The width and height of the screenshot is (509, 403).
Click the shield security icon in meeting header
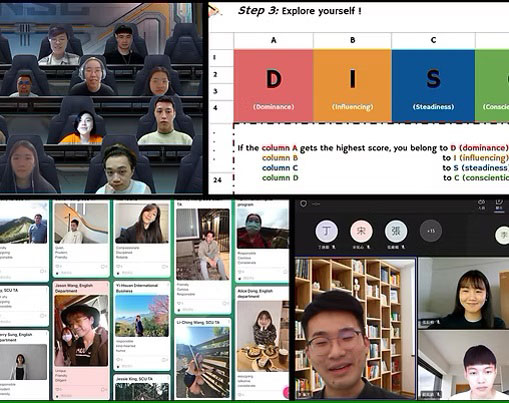(x=303, y=203)
